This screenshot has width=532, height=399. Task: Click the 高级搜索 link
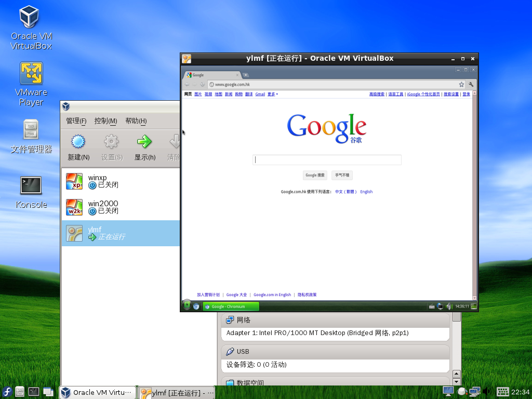point(377,94)
